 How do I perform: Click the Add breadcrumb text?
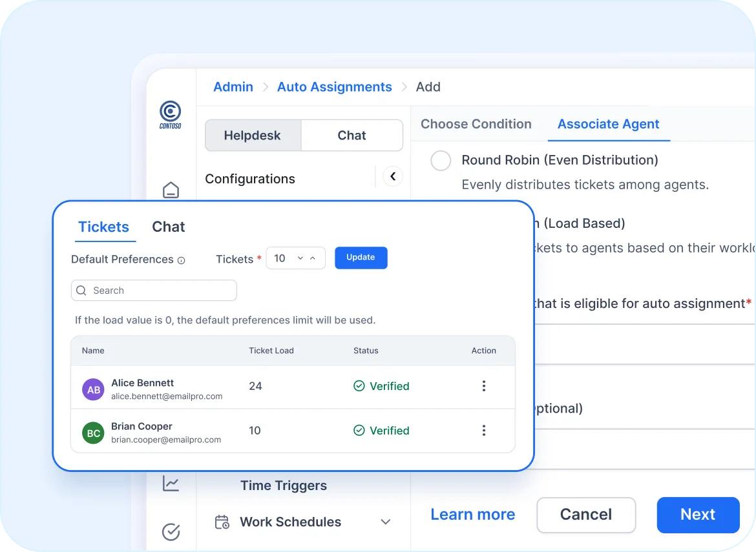(x=428, y=87)
